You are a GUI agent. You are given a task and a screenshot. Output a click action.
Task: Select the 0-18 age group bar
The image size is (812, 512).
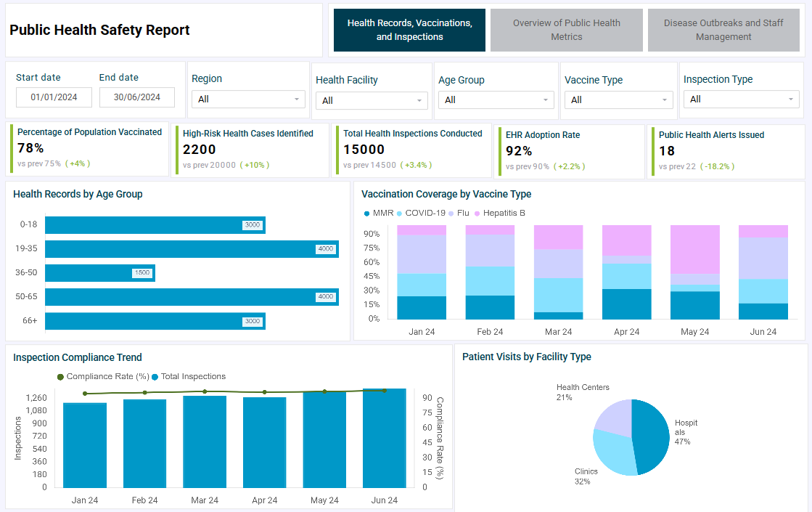coord(155,225)
